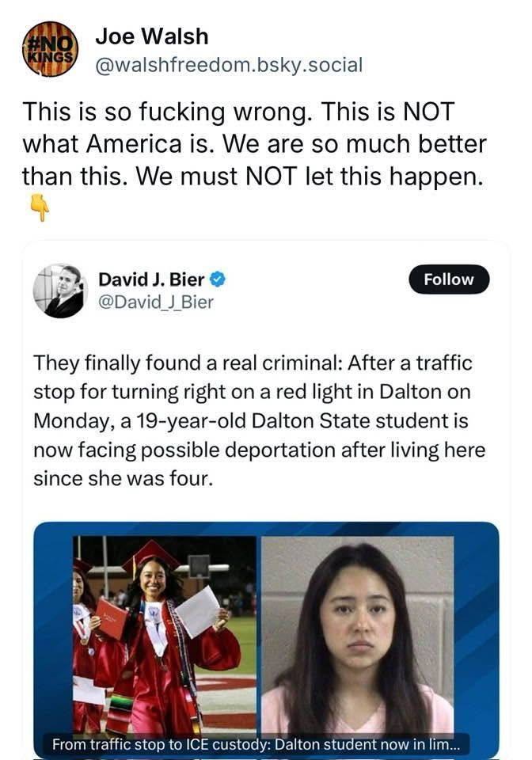Open the "From traffic stop to ICE custody" caption

click(x=254, y=743)
